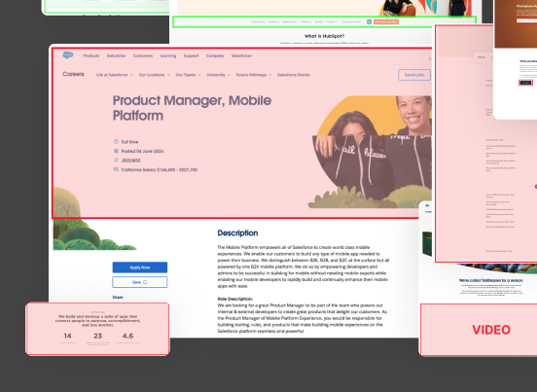Click the 14 statistic in the stats card
This screenshot has width=537, height=392.
point(67,336)
